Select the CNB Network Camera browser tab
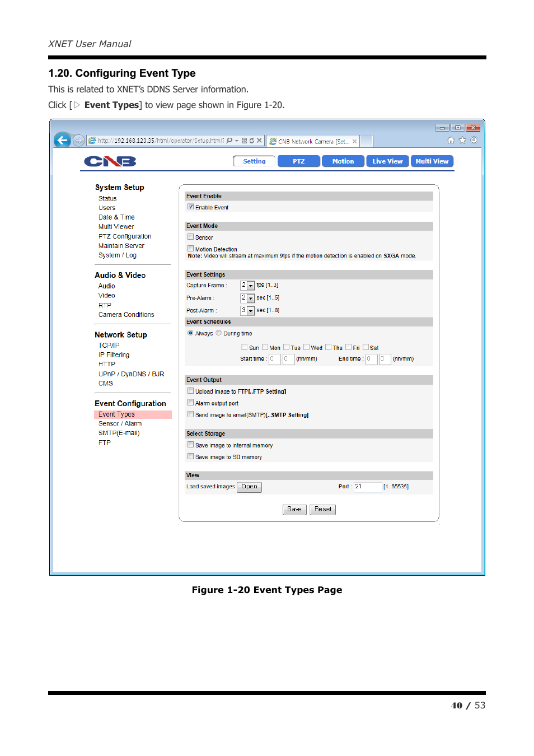The image size is (534, 756). [313, 142]
